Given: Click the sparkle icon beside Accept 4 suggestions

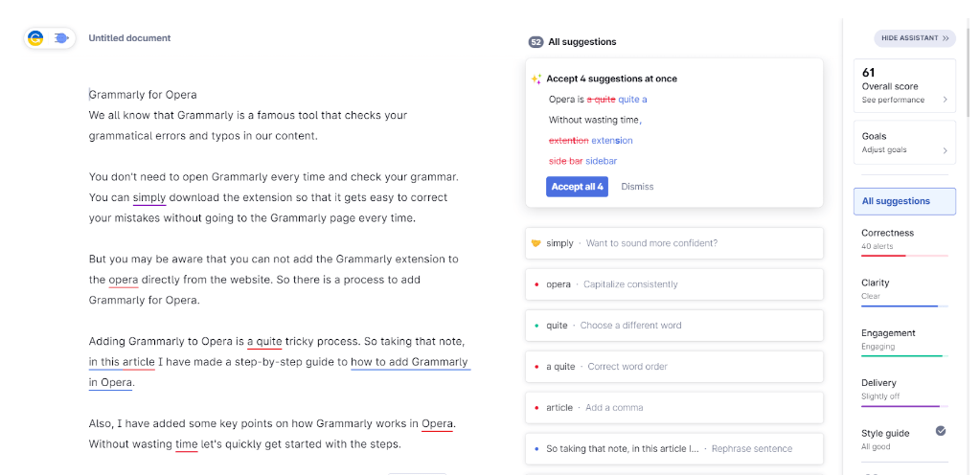Looking at the screenshot, I should [x=536, y=79].
